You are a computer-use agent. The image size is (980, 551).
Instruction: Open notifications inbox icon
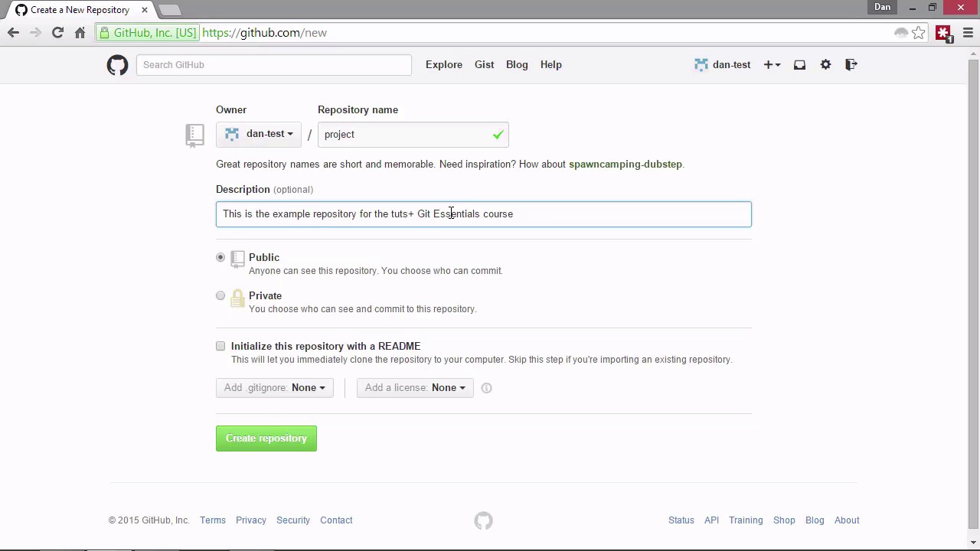799,65
